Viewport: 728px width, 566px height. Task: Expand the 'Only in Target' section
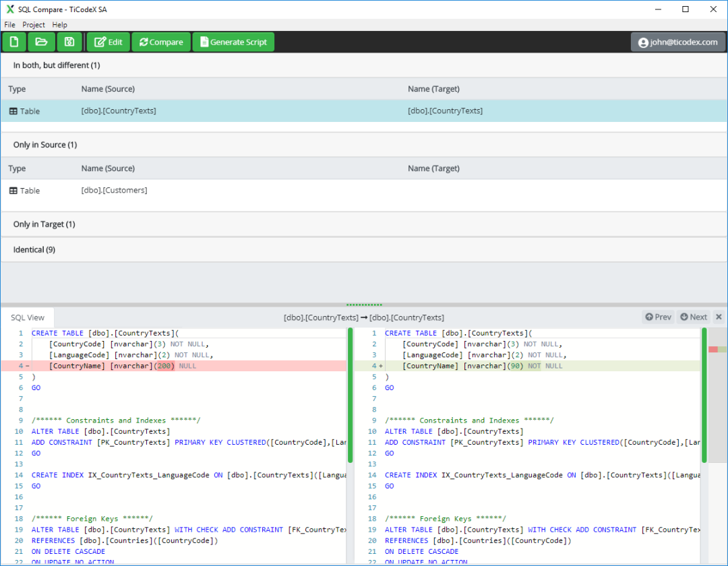tap(44, 224)
